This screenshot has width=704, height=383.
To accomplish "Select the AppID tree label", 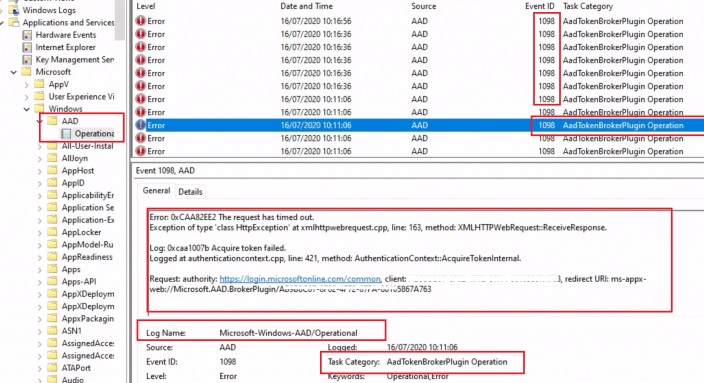I will pos(73,183).
